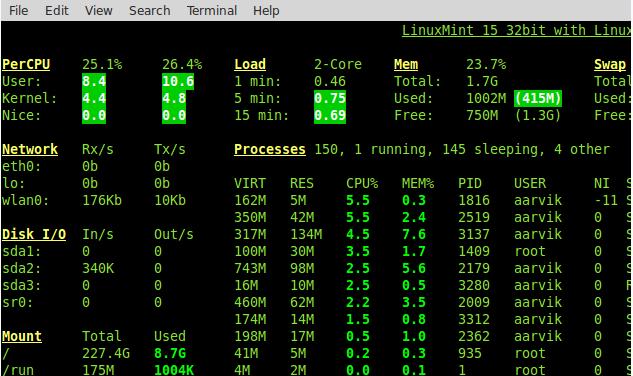
Task: Click the sda1 disk label
Action: point(22,251)
